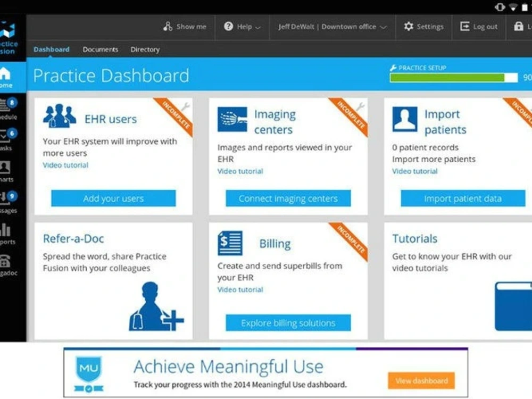The width and height of the screenshot is (532, 399).
Task: Click the screen rotation status icon
Action: 500,7
